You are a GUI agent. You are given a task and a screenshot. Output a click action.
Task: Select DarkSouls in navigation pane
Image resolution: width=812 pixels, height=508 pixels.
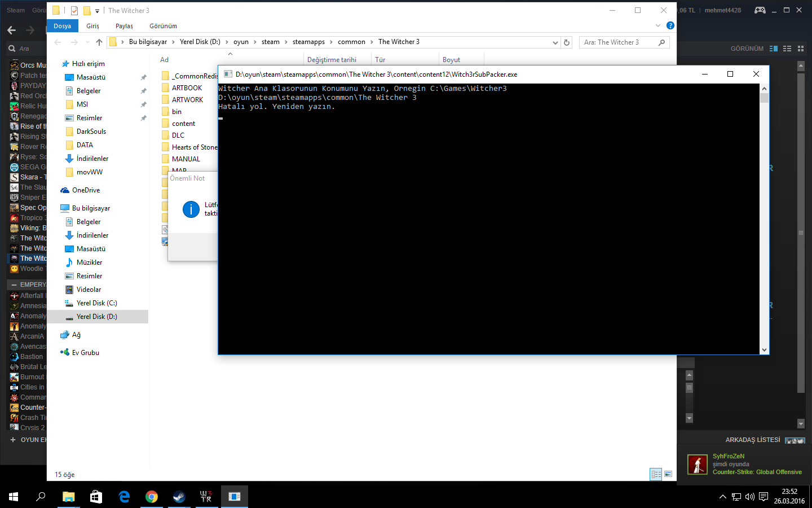91,132
